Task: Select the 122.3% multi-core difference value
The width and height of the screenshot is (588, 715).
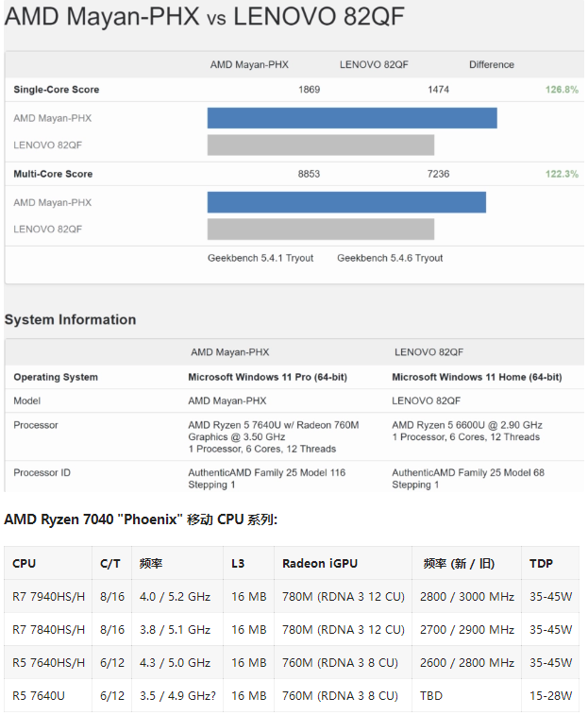Action: pos(561,174)
